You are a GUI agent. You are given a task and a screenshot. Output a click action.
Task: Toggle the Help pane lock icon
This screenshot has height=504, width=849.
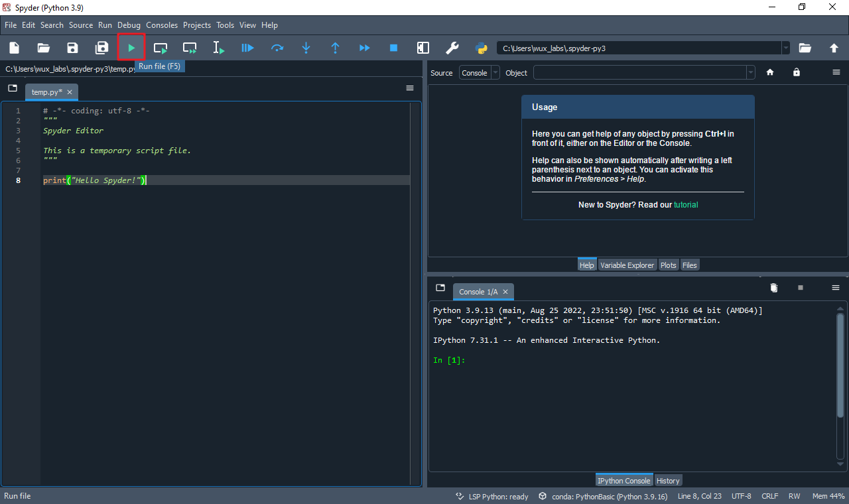coord(797,73)
